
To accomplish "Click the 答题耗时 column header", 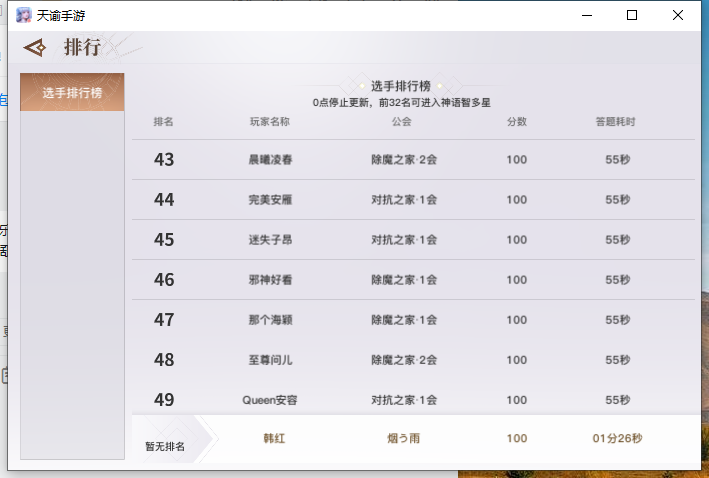I will (615, 122).
